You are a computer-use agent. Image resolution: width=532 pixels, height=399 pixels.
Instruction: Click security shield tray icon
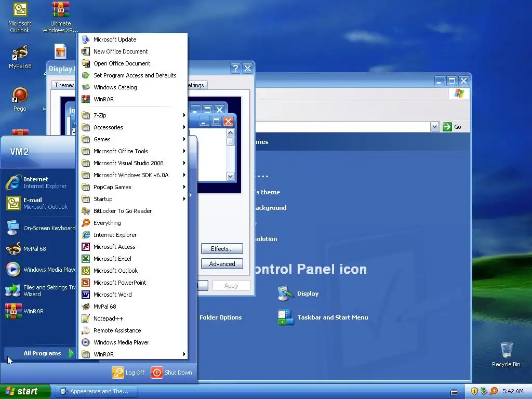[x=474, y=391]
